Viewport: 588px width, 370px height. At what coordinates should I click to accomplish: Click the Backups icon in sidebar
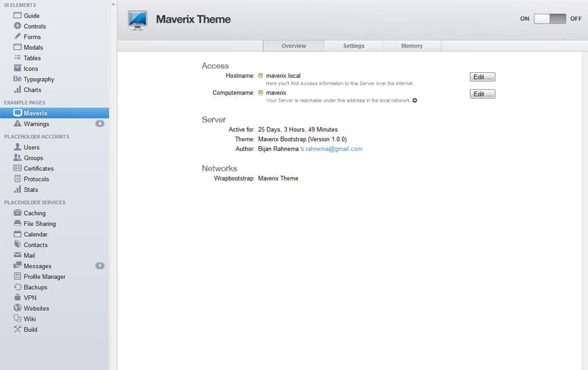pos(17,287)
